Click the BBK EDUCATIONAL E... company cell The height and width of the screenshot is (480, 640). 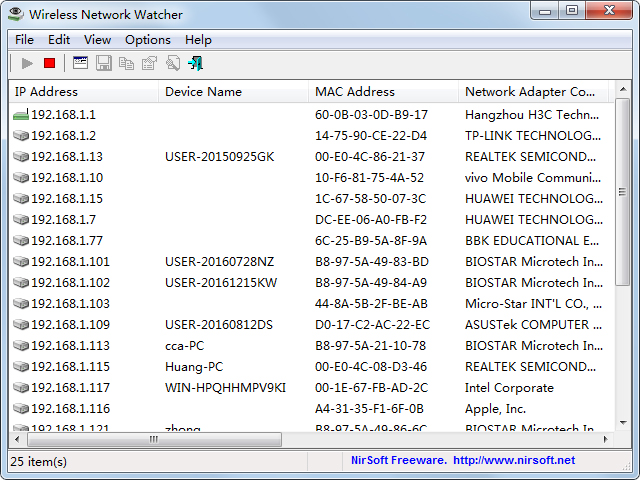click(x=532, y=240)
